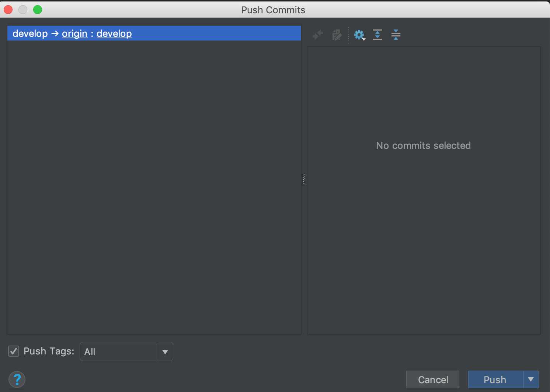Screen dimensions: 550x392
Task: Expand the Push button's dropdown arrow
Action: click(531, 379)
